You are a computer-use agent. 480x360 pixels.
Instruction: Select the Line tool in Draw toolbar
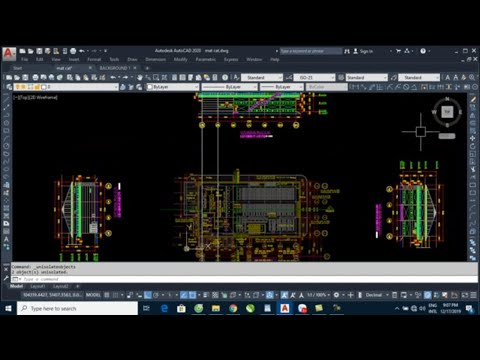(6, 99)
